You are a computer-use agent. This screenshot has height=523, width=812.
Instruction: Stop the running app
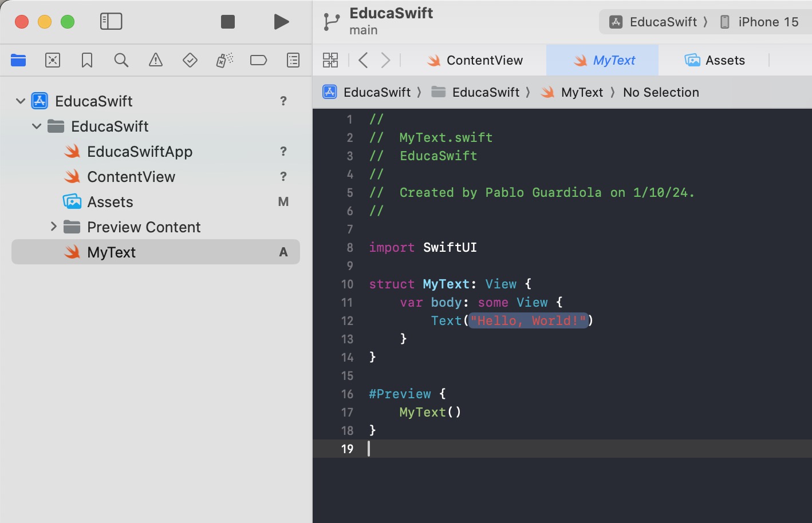[x=228, y=22]
